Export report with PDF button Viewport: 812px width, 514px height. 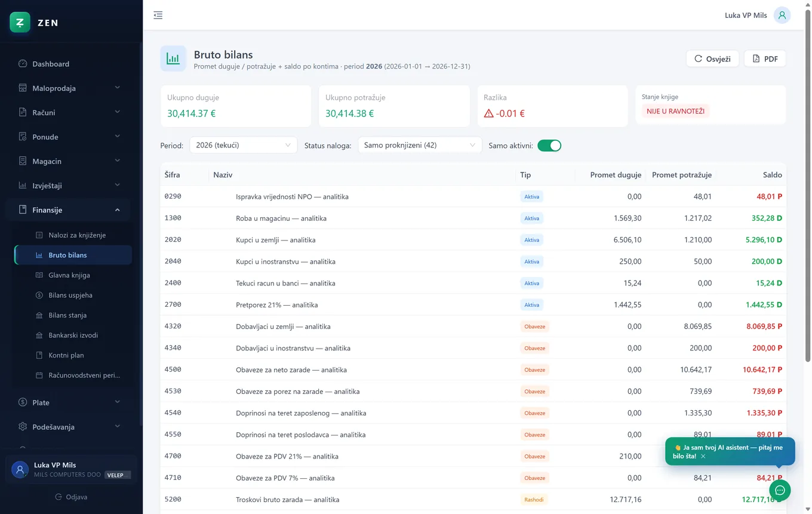click(765, 59)
